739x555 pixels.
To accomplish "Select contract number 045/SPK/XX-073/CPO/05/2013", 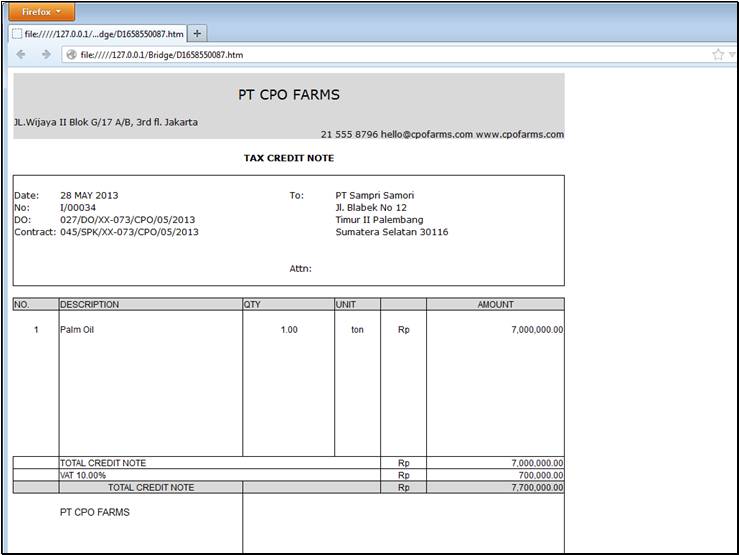I will coord(129,232).
